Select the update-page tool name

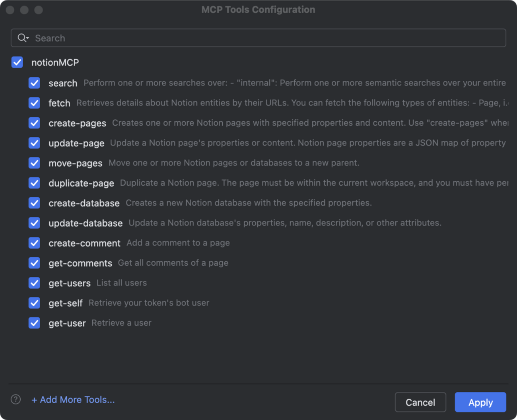pyautogui.click(x=76, y=143)
